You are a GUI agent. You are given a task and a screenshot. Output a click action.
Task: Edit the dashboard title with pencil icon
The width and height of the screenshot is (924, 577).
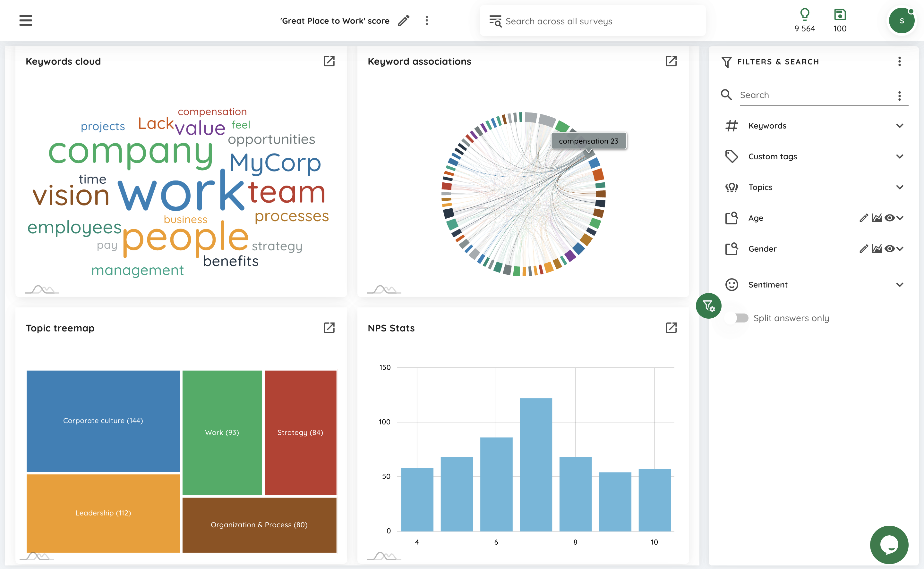pyautogui.click(x=404, y=21)
